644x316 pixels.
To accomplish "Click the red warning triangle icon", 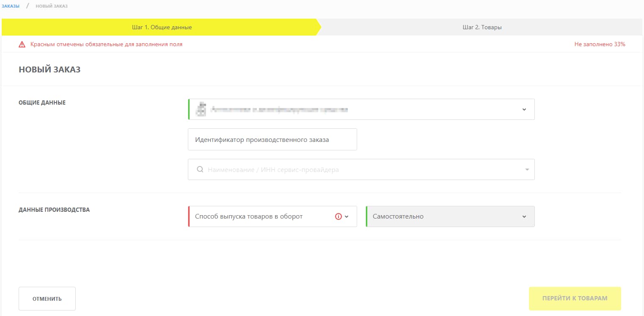I will tap(22, 44).
